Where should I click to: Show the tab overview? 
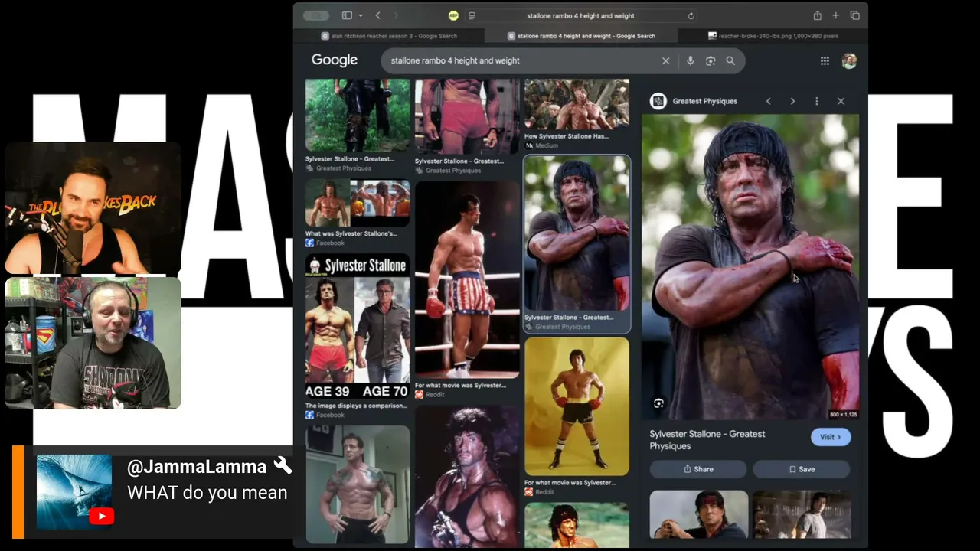tap(854, 15)
